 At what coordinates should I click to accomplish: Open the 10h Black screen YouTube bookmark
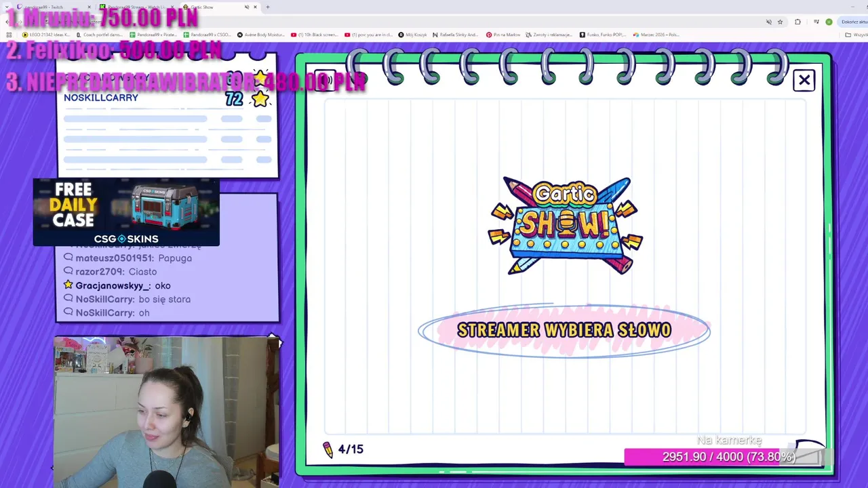315,35
